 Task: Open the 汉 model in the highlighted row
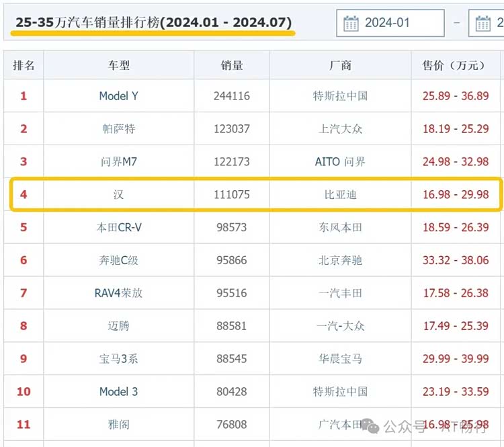118,195
